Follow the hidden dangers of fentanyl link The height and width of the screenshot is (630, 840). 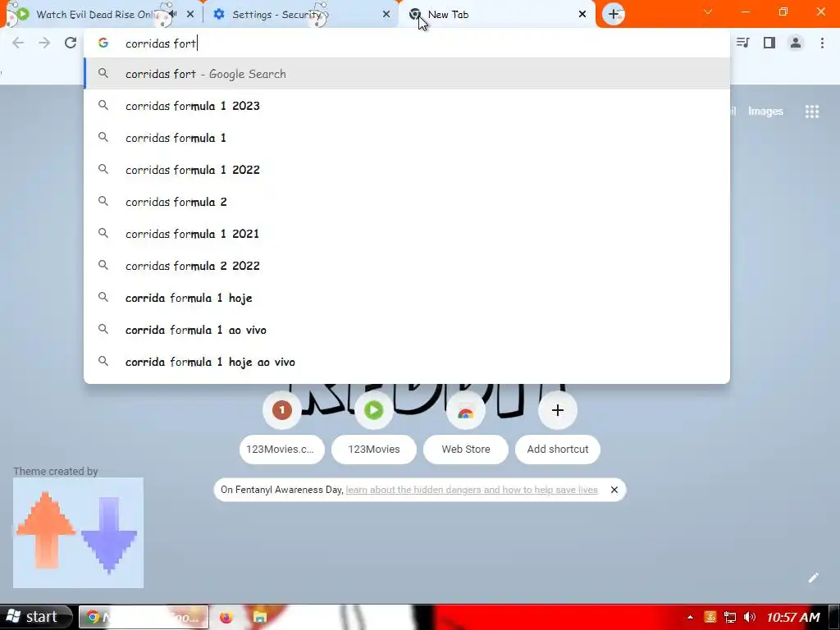click(x=472, y=490)
